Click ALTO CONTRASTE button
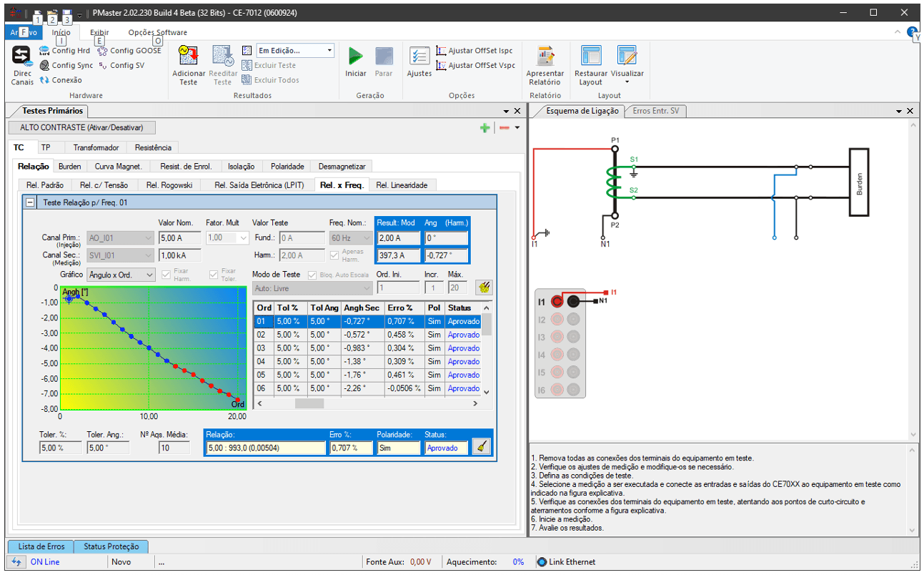924x575 pixels. coord(81,127)
